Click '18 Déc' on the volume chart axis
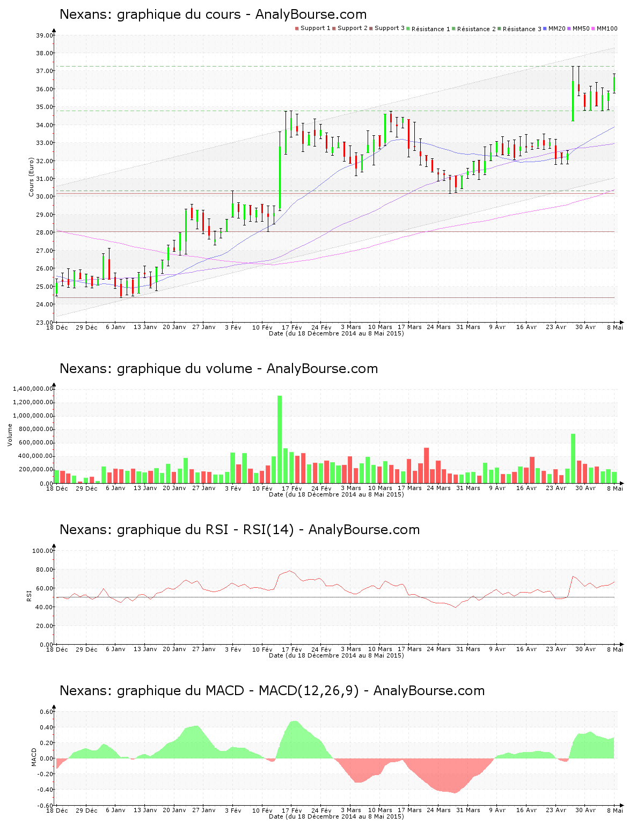 coord(57,488)
